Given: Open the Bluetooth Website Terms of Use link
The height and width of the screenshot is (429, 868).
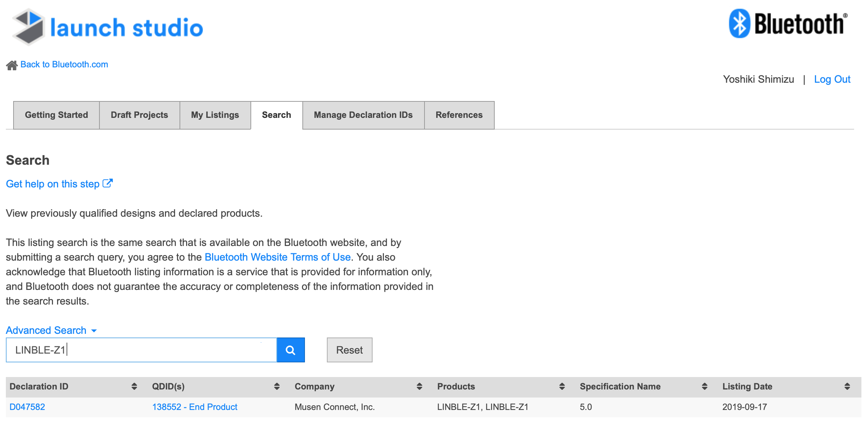Looking at the screenshot, I should [x=278, y=257].
